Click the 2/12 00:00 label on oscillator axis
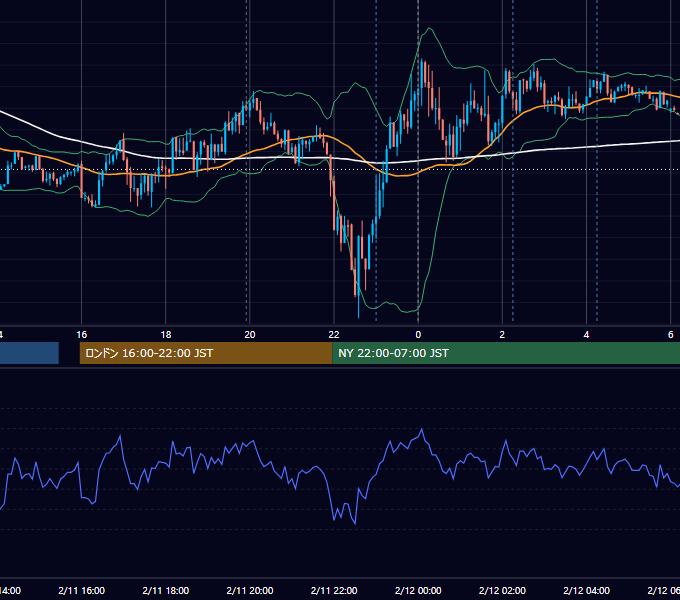The image size is (680, 600). tap(418, 590)
